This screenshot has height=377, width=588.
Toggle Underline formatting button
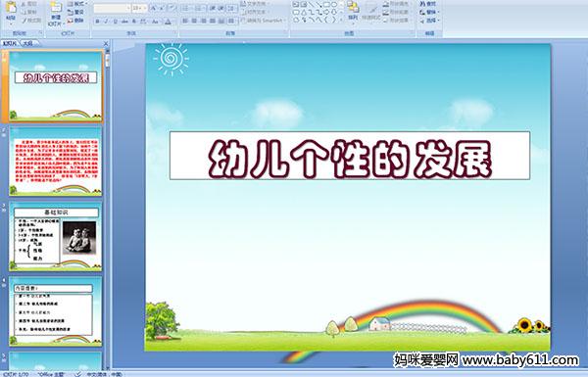[115, 22]
